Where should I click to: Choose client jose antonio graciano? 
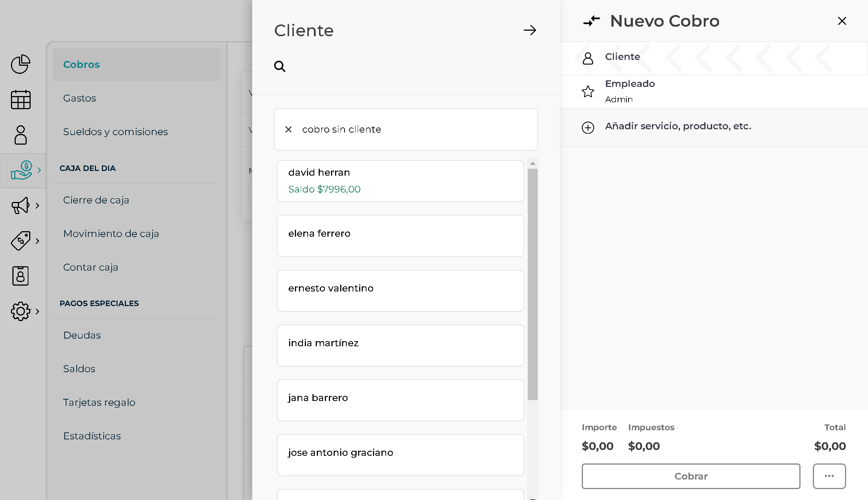400,455
